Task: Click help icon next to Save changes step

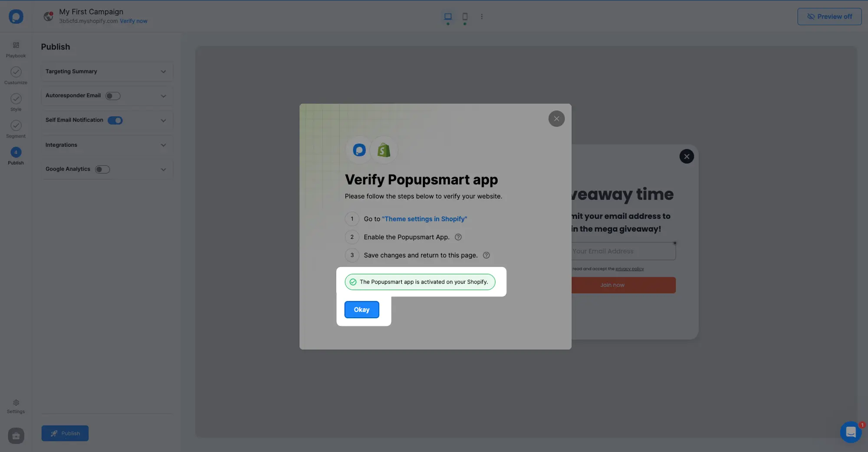Action: point(486,255)
